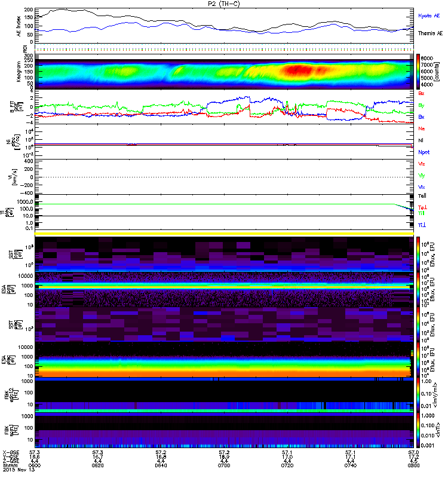Click the 0800 time axis label

[413, 465]
